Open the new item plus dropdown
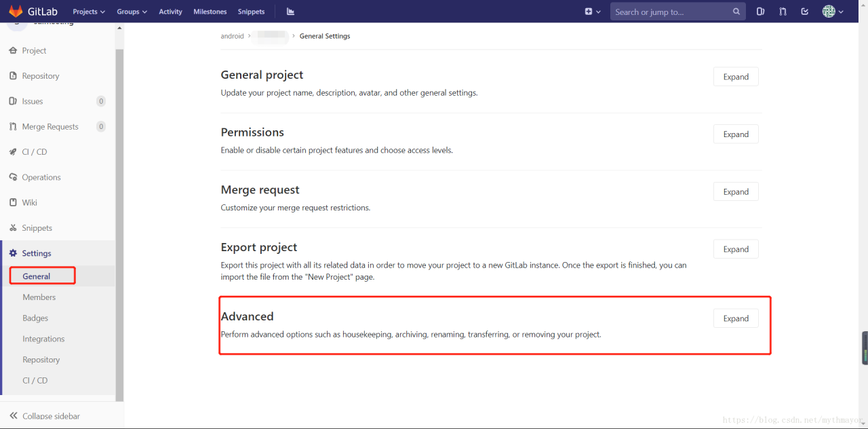The height and width of the screenshot is (429, 868). (x=593, y=12)
